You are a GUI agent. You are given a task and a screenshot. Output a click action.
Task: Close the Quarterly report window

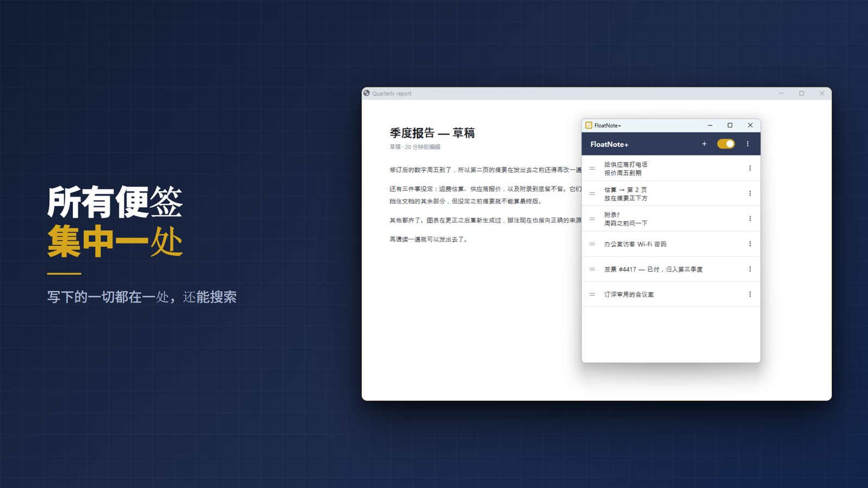[822, 93]
